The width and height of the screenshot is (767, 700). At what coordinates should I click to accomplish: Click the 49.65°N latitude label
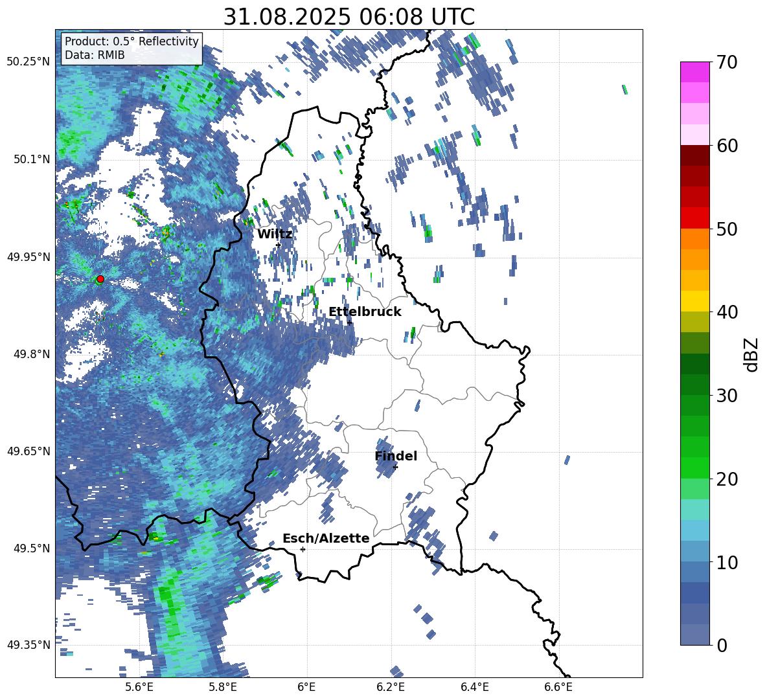click(29, 451)
